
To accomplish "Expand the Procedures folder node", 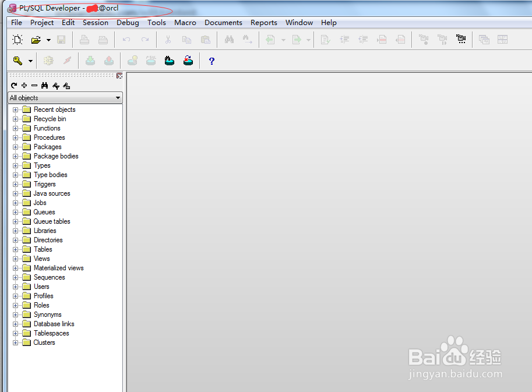I will (x=15, y=137).
